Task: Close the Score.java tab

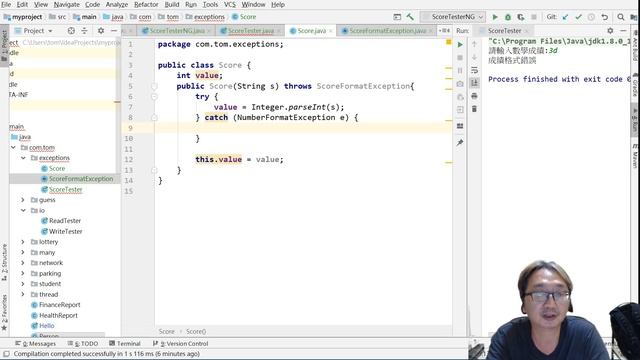Action: click(x=331, y=31)
